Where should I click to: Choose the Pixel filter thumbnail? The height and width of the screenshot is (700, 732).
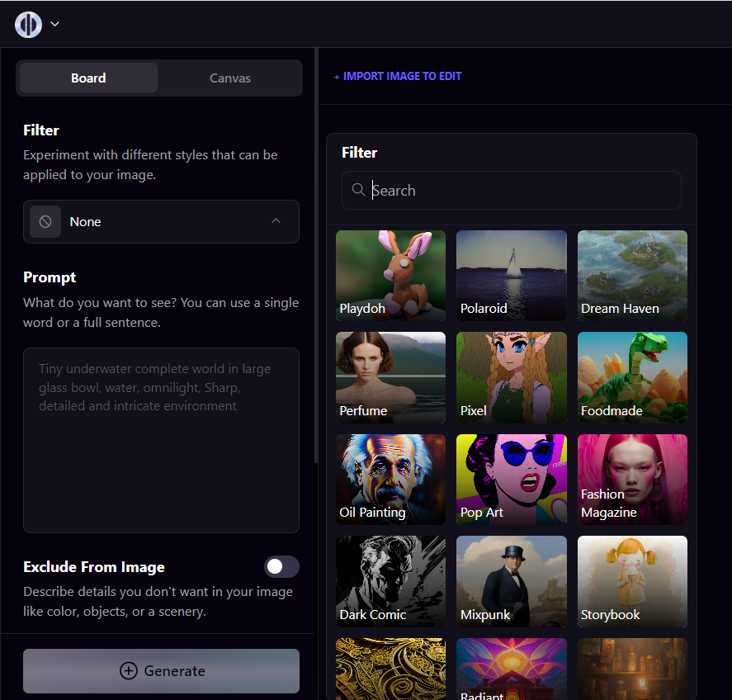511,377
